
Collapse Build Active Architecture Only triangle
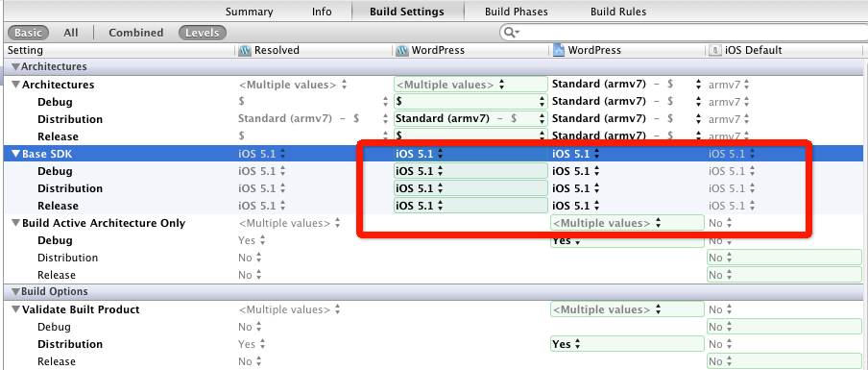(x=16, y=223)
